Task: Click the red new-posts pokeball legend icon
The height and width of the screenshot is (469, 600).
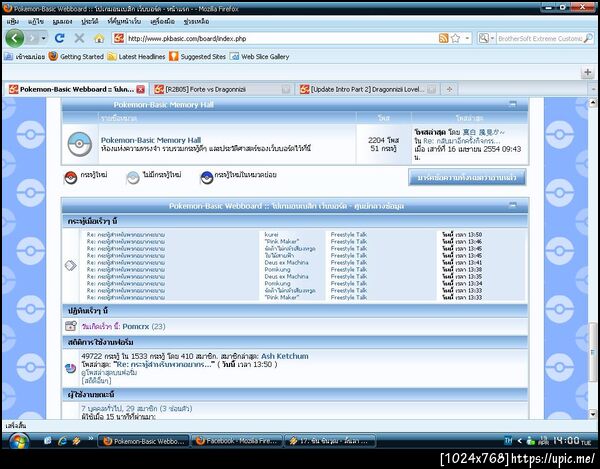Action: (x=70, y=178)
